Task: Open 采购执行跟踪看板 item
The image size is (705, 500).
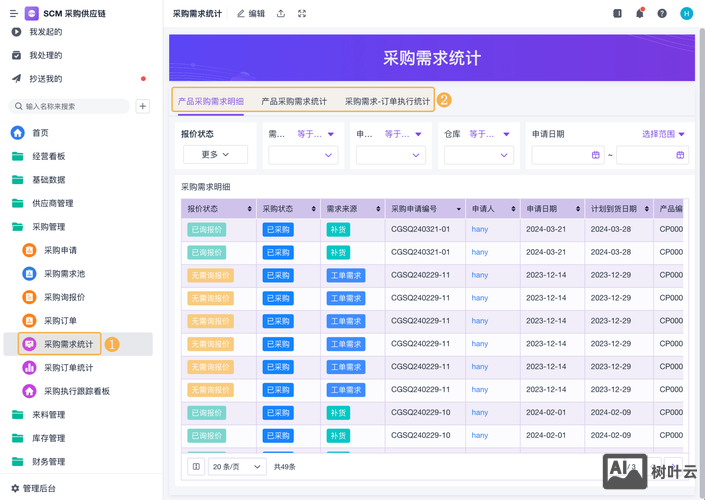Action: tap(77, 391)
